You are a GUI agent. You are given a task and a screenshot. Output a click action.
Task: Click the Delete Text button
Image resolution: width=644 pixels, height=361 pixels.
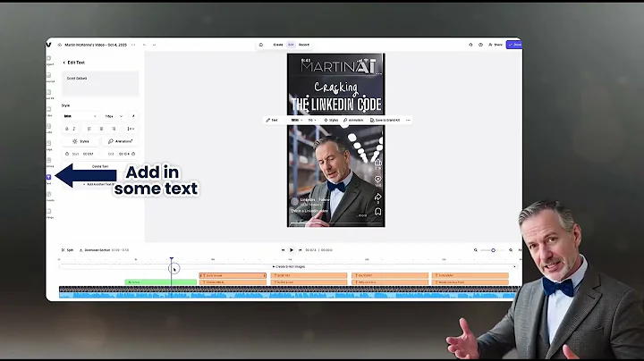[x=100, y=166]
